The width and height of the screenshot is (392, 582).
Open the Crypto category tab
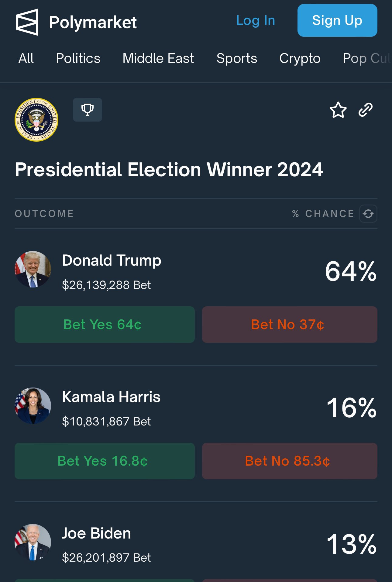300,58
